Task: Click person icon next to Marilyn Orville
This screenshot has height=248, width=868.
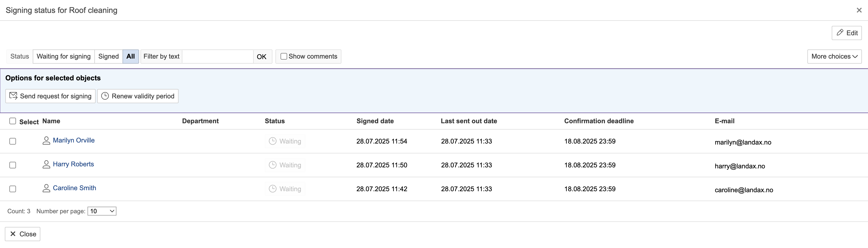Action: pyautogui.click(x=46, y=140)
